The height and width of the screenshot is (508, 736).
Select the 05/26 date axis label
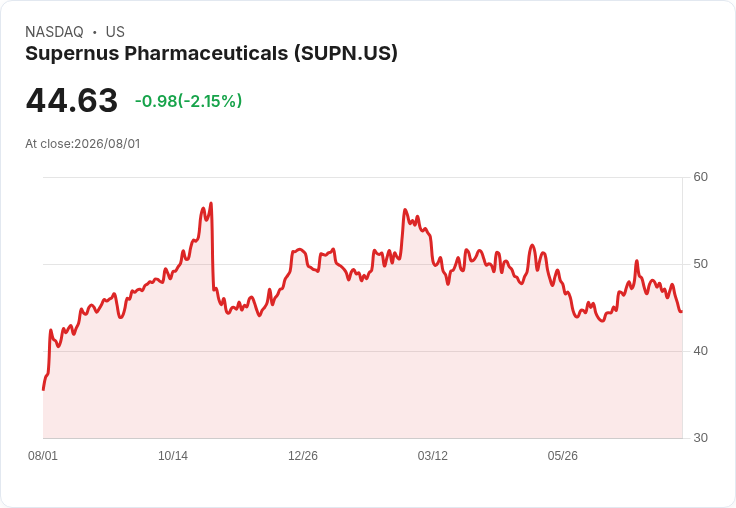click(x=562, y=455)
